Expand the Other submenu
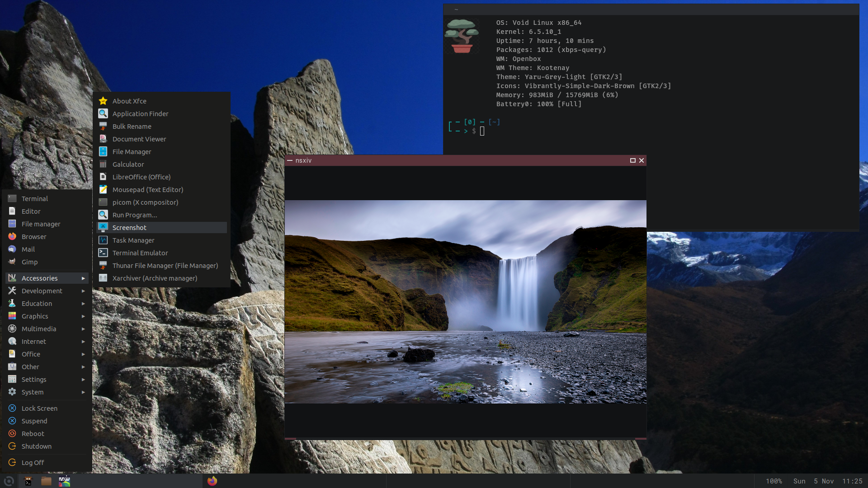This screenshot has width=868, height=488. (x=47, y=367)
